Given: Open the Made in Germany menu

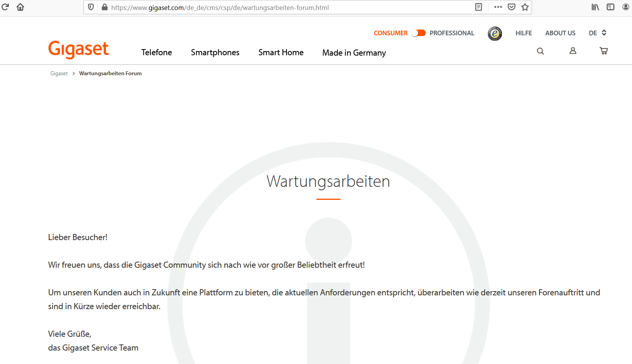Looking at the screenshot, I should [x=354, y=53].
